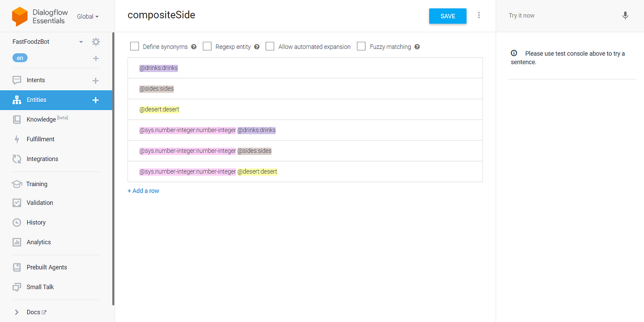This screenshot has width=644, height=322.
Task: Save the compositeSide entity
Action: coord(447,15)
